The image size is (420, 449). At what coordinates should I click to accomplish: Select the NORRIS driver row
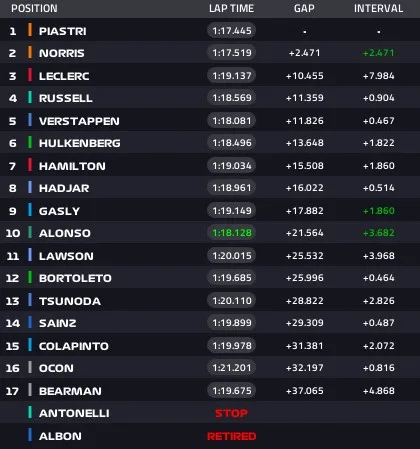click(210, 53)
